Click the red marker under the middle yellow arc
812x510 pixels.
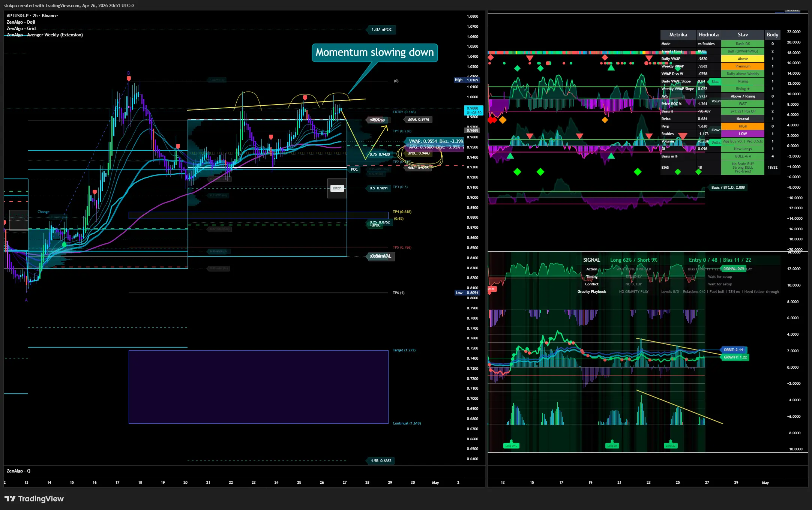click(305, 98)
